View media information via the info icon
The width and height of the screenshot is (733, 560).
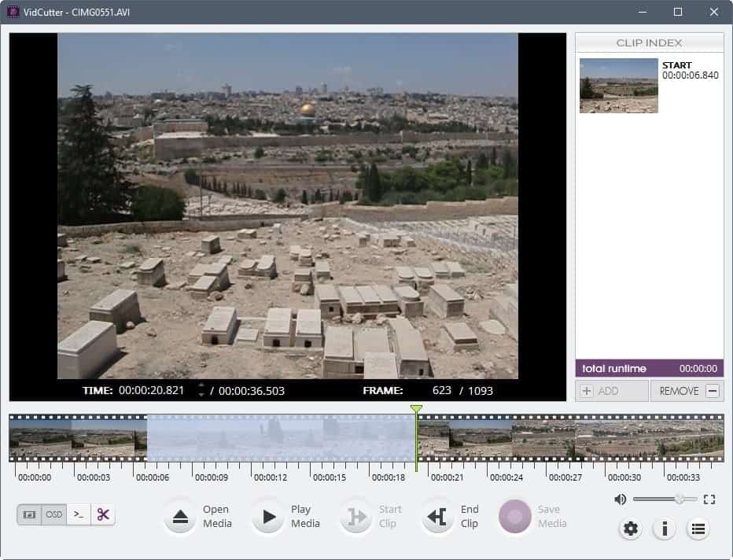click(664, 529)
